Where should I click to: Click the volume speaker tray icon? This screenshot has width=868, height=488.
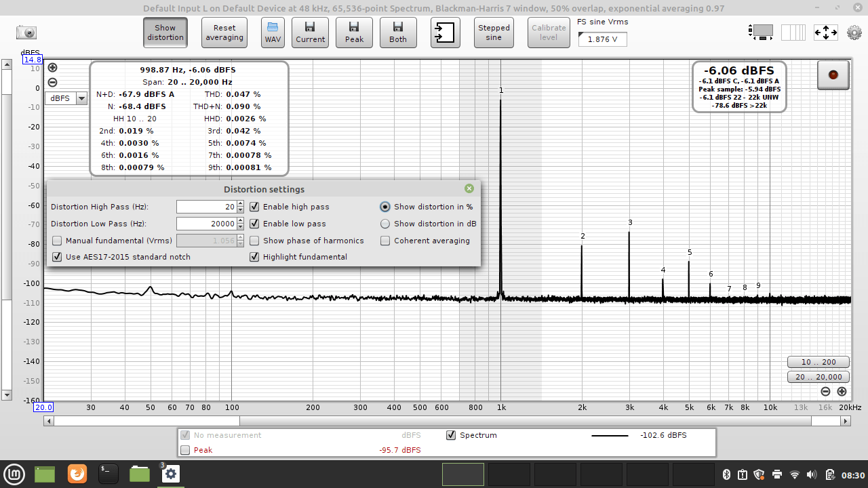812,474
